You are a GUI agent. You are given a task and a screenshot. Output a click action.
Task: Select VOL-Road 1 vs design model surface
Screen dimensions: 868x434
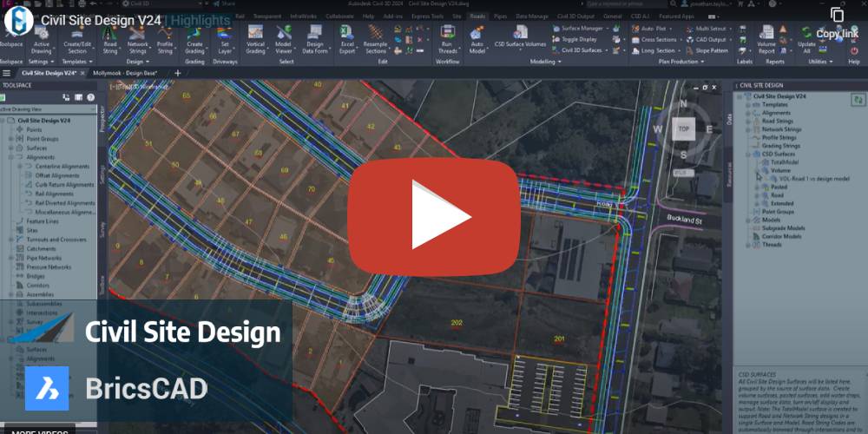[x=813, y=179]
